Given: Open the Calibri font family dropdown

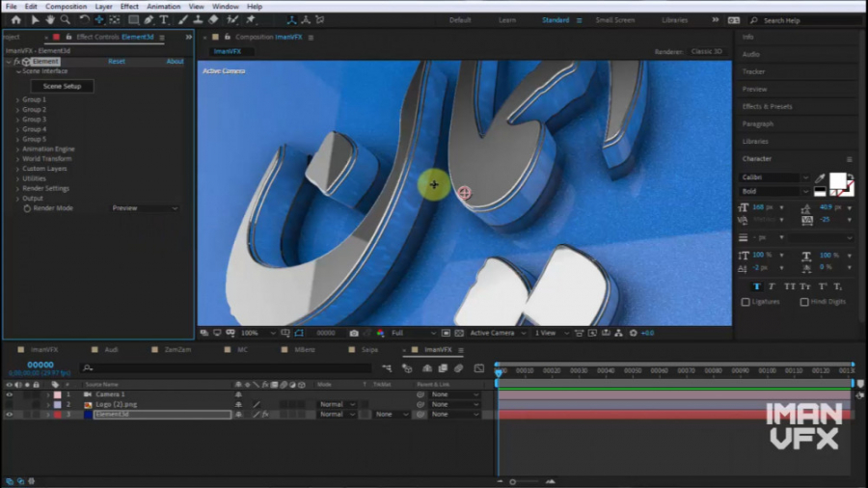Looking at the screenshot, I should tap(774, 177).
